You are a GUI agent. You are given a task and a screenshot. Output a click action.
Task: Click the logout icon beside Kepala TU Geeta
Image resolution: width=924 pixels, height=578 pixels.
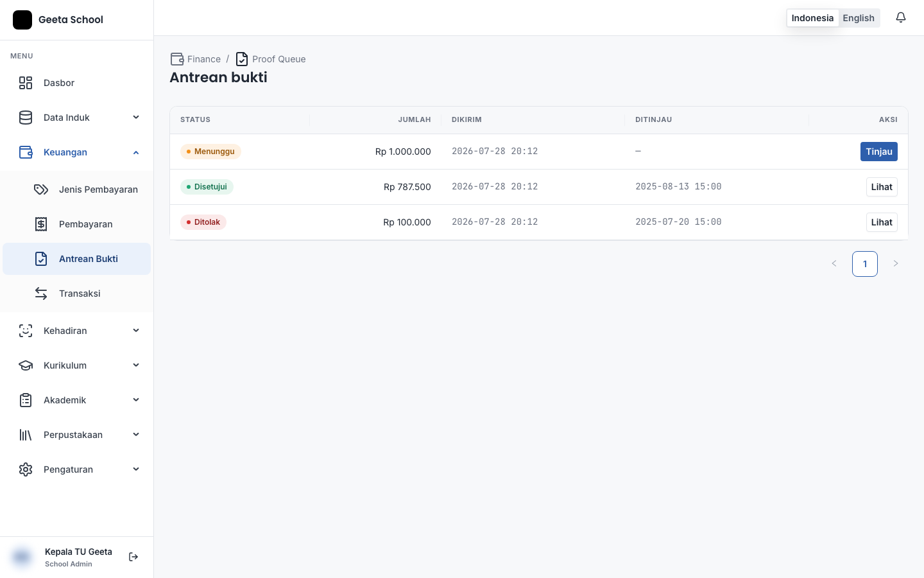133,557
